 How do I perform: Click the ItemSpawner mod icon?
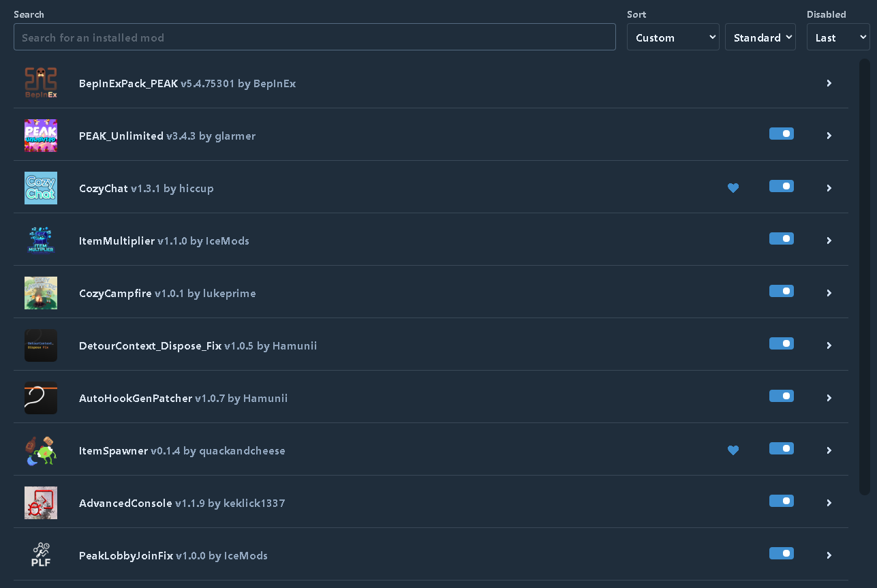[41, 450]
